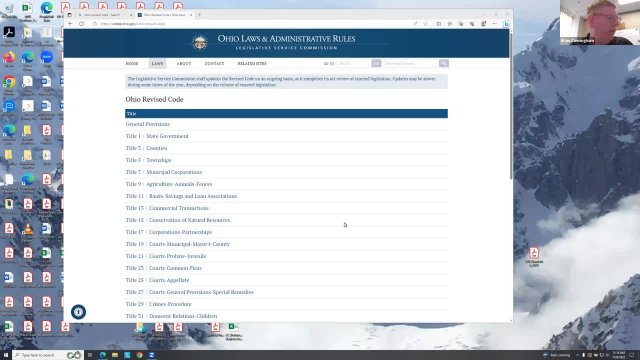Open the LAWS menu item
Viewport: 640px width, 360px height.
coord(157,64)
